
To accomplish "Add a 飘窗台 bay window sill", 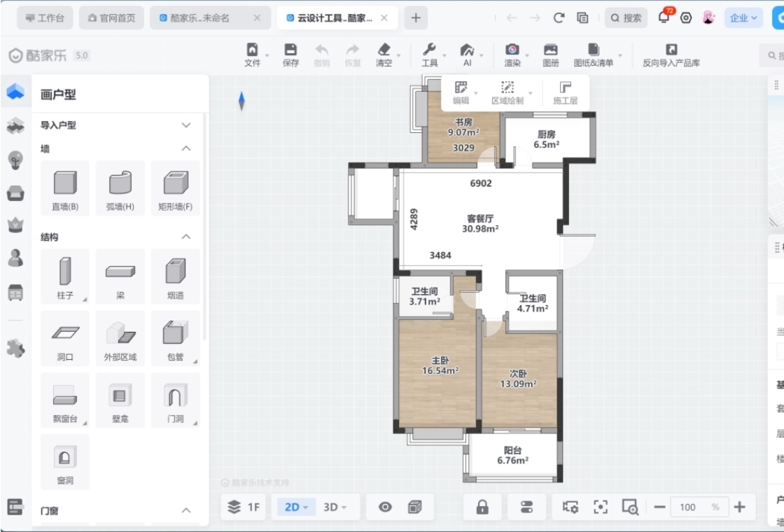I will click(x=65, y=400).
